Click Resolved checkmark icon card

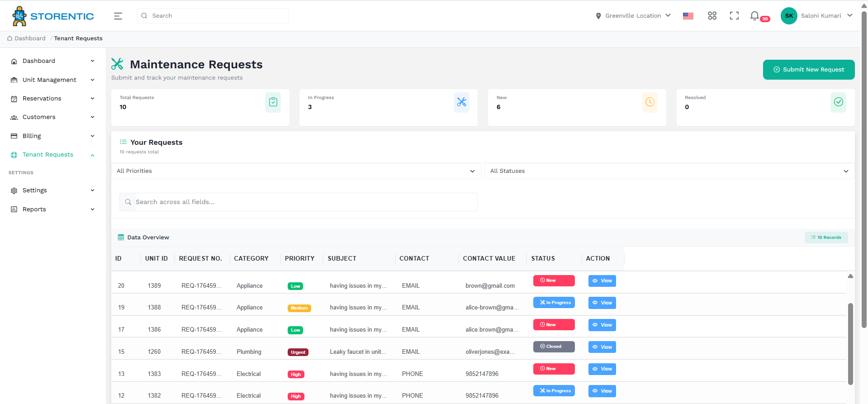point(838,102)
